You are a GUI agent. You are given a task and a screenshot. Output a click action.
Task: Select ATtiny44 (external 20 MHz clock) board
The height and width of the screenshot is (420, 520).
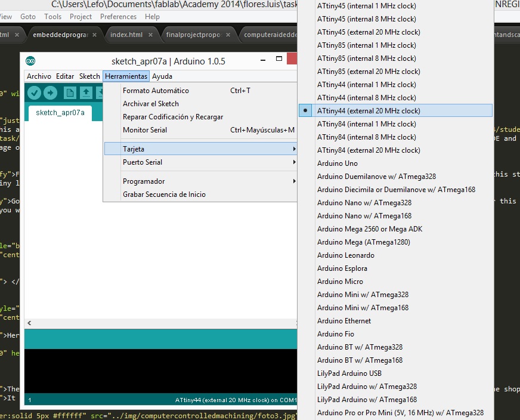(395, 111)
